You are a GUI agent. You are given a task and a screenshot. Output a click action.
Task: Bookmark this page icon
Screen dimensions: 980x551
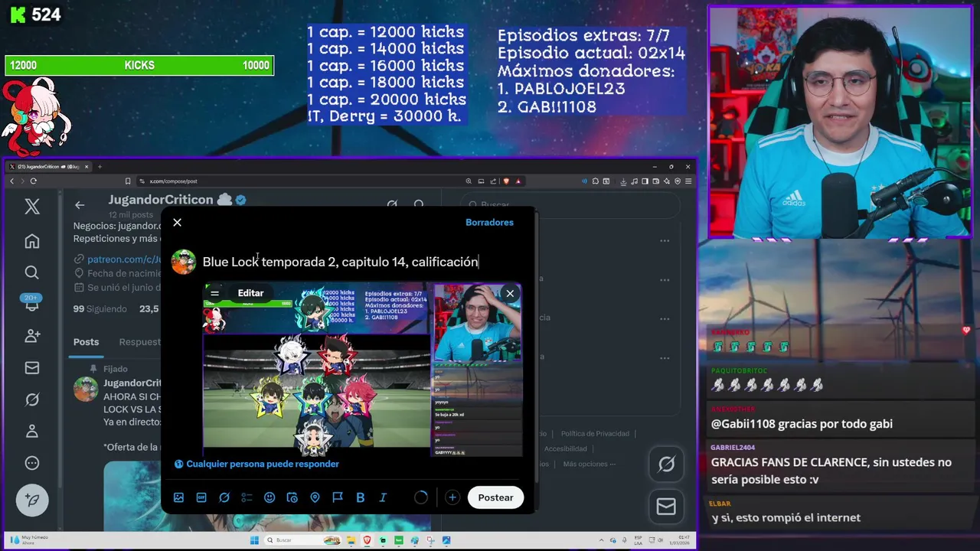tap(128, 181)
